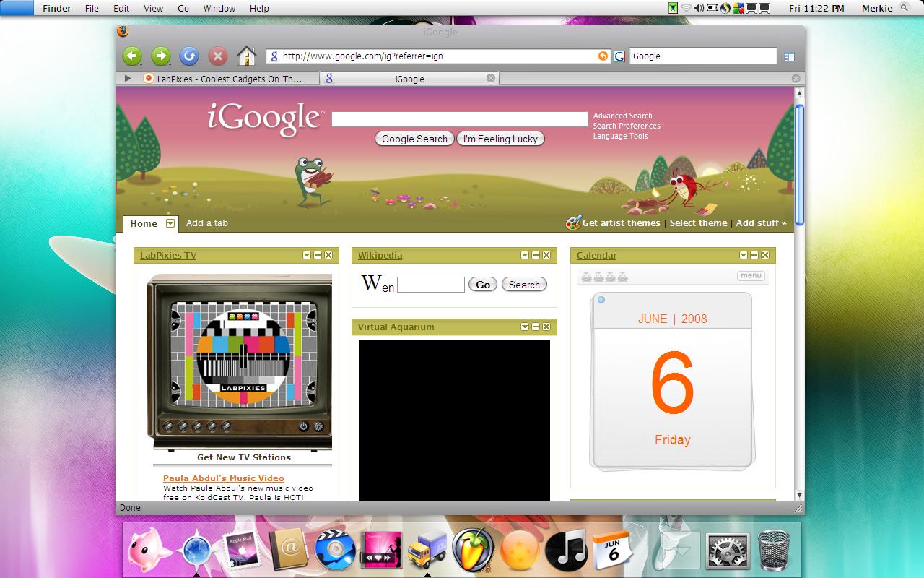Image resolution: width=924 pixels, height=578 pixels.
Task: Click the TV power button on LabPixies set
Action: (304, 426)
